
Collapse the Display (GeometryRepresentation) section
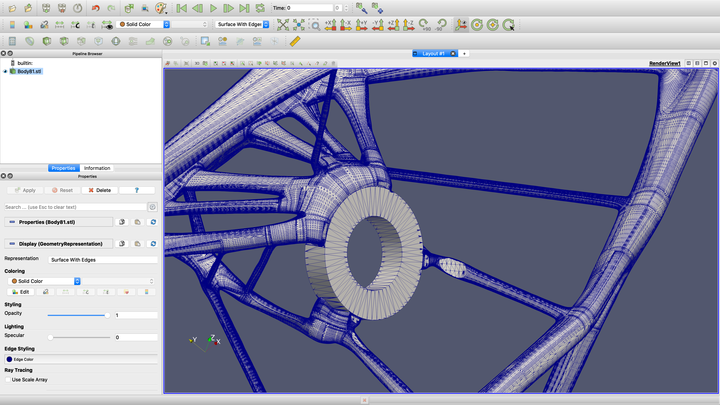pyautogui.click(x=11, y=243)
